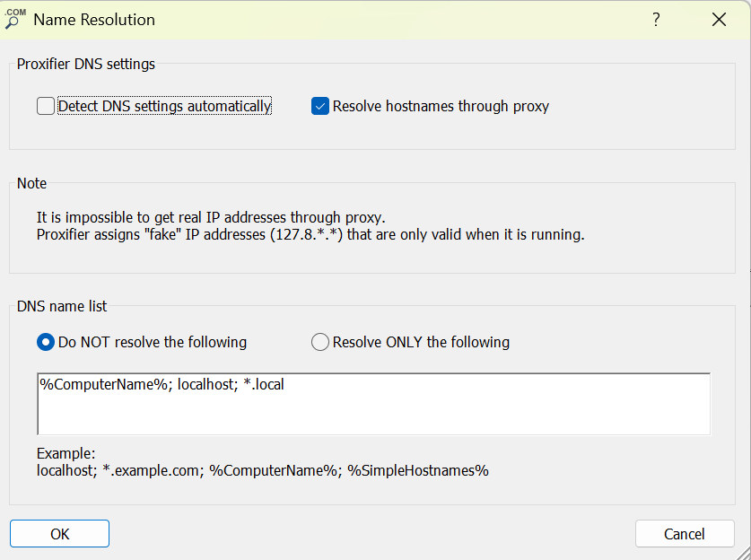Click the Note group label
751x560 pixels.
click(31, 183)
